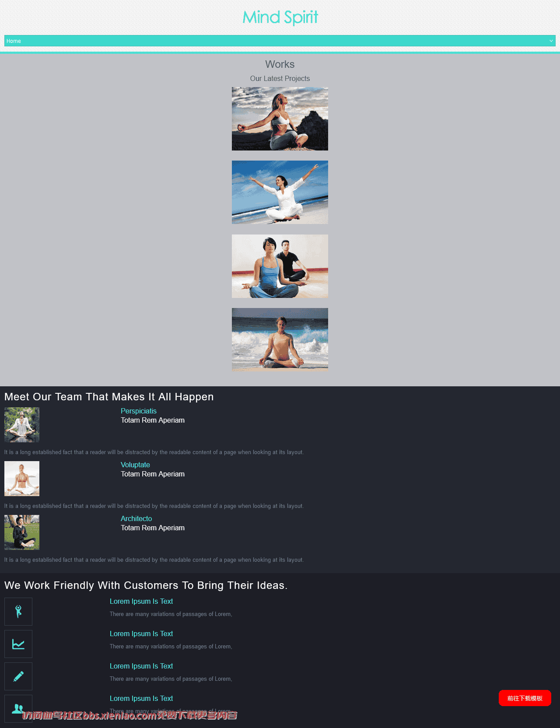
Task: Click the description paragraph below the Voluptate photo
Action: (x=154, y=506)
